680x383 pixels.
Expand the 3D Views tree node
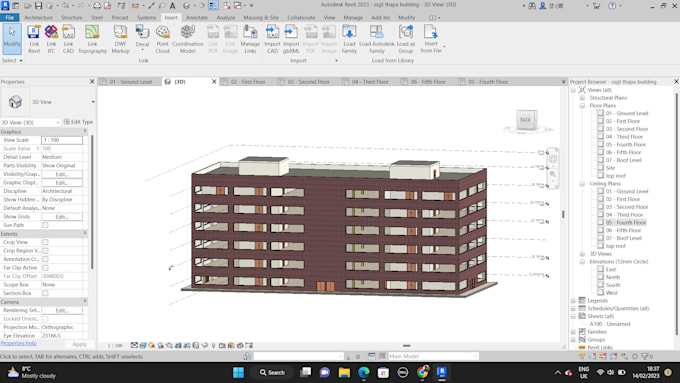pos(582,254)
